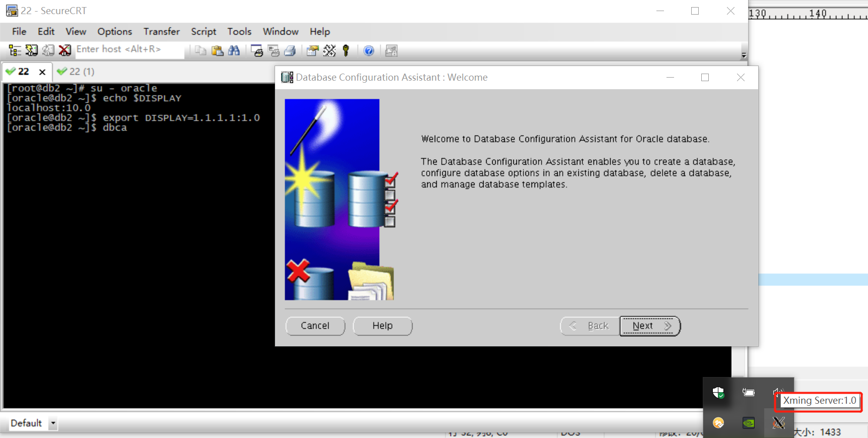Click the battery power tray icon

[x=749, y=392]
